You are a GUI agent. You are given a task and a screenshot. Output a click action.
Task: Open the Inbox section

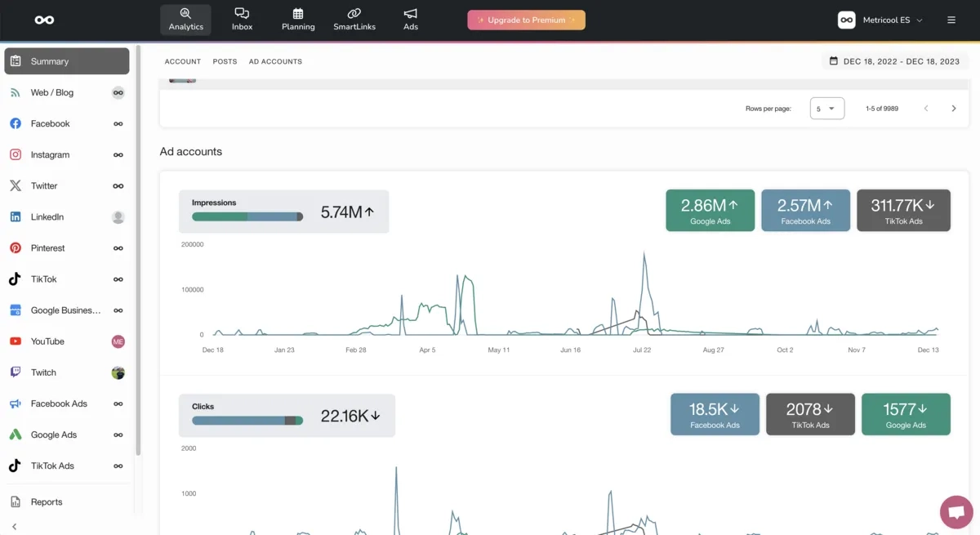[242, 20]
